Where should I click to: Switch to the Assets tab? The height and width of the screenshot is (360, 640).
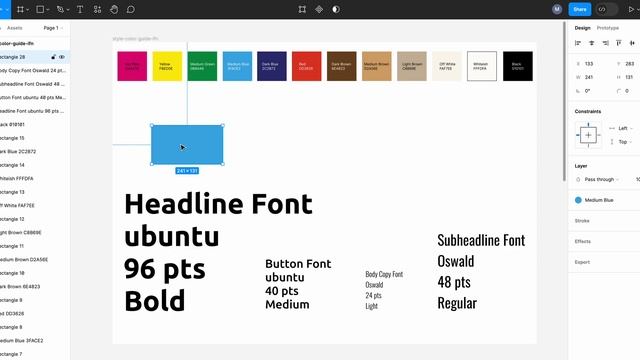pos(15,28)
